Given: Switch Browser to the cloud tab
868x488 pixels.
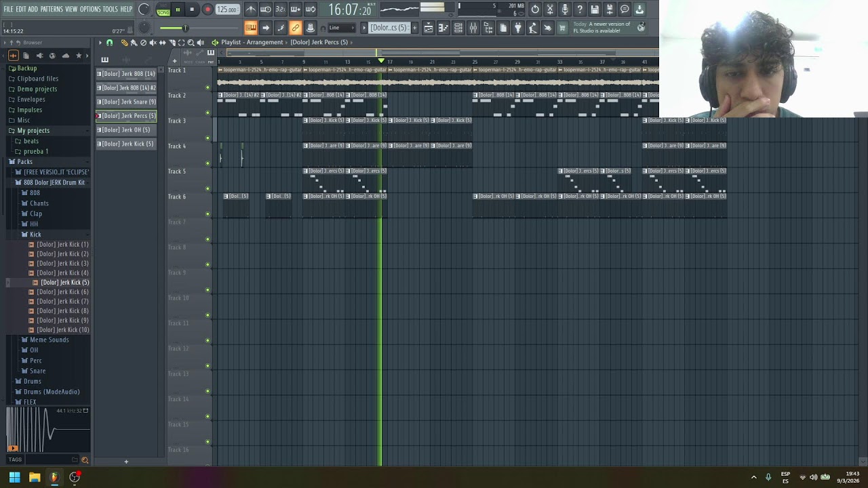Looking at the screenshot, I should 66,56.
